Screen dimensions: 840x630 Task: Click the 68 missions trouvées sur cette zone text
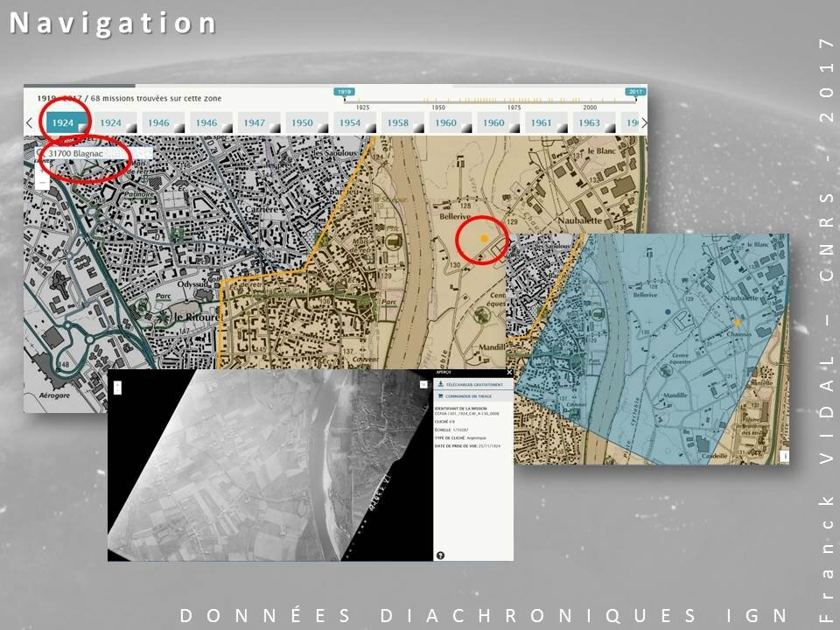(156, 99)
